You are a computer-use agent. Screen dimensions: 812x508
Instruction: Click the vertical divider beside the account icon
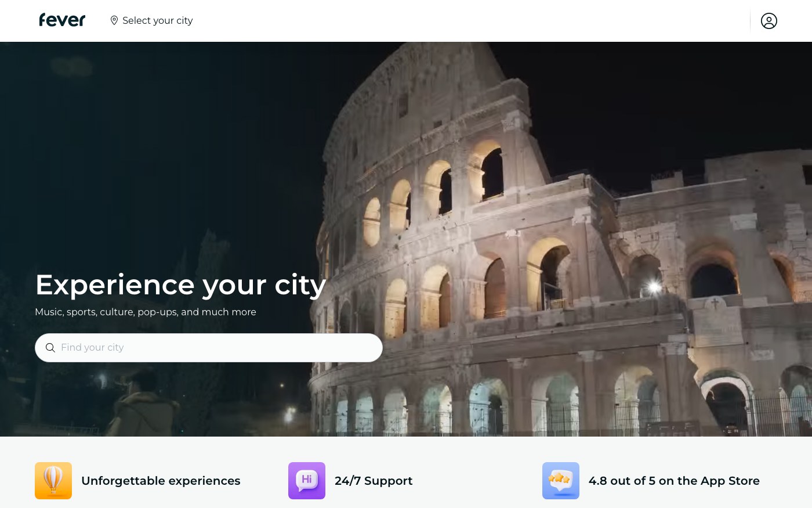750,21
